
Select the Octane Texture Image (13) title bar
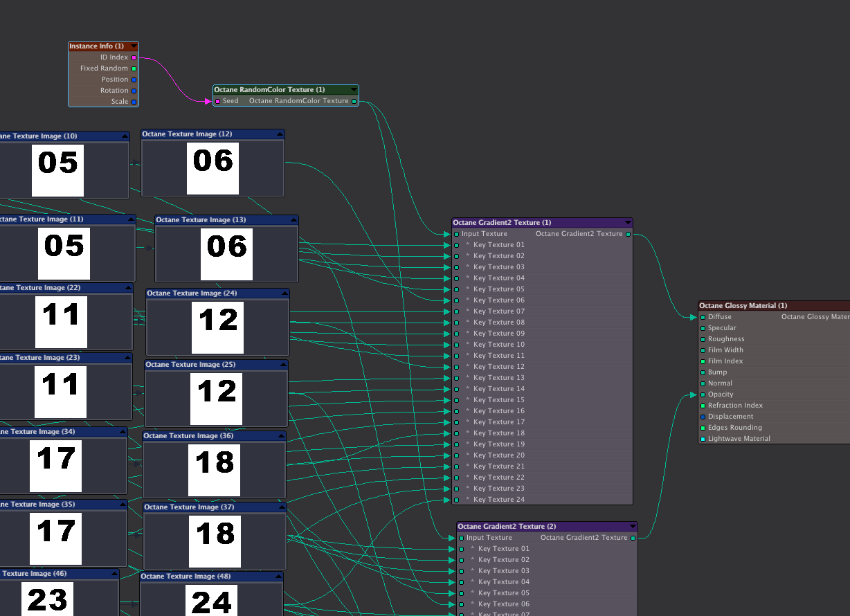(226, 220)
